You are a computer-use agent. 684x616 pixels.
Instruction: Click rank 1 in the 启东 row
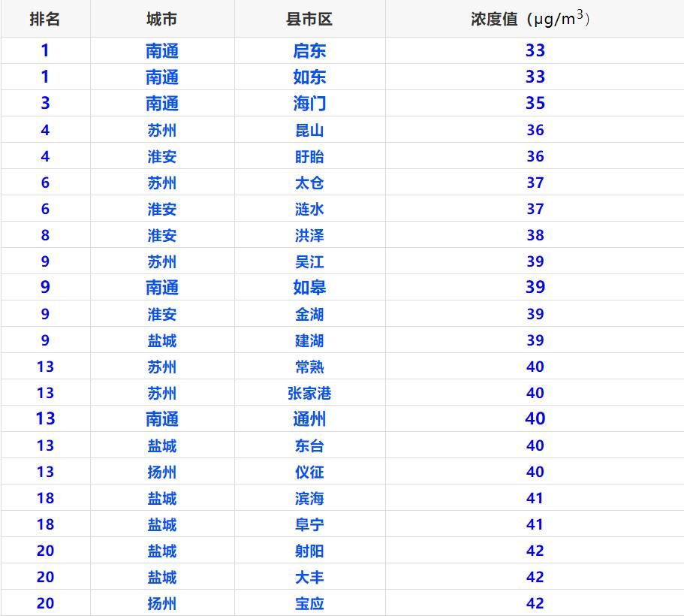click(45, 50)
